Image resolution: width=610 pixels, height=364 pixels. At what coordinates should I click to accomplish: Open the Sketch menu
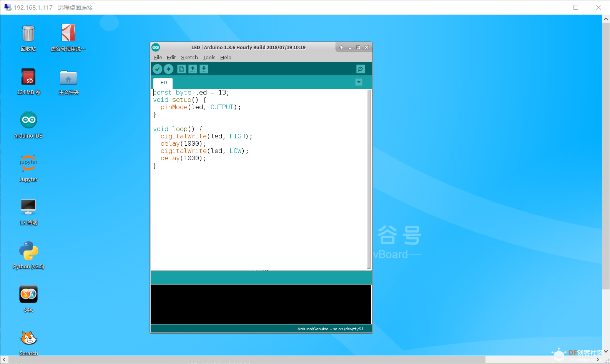pos(189,57)
